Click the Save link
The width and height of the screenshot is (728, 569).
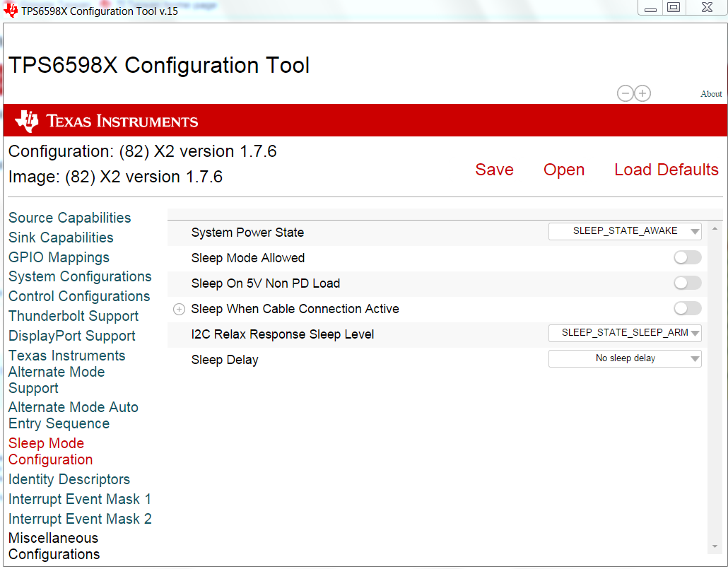pyautogui.click(x=495, y=170)
